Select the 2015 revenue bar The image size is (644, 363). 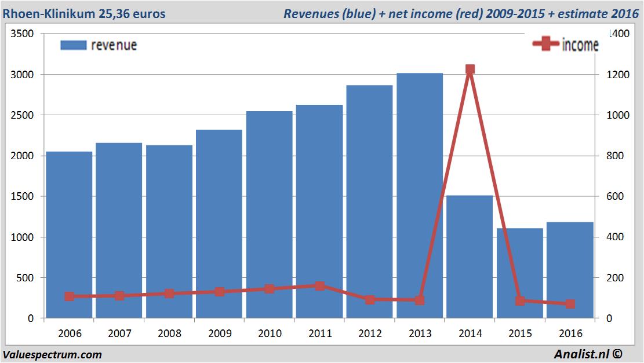click(x=520, y=273)
